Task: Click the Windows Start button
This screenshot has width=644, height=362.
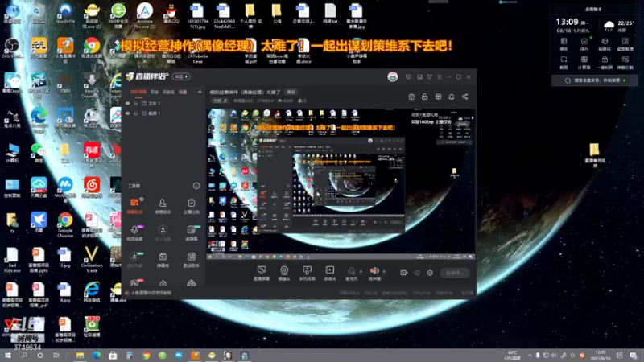Action: tap(7, 356)
